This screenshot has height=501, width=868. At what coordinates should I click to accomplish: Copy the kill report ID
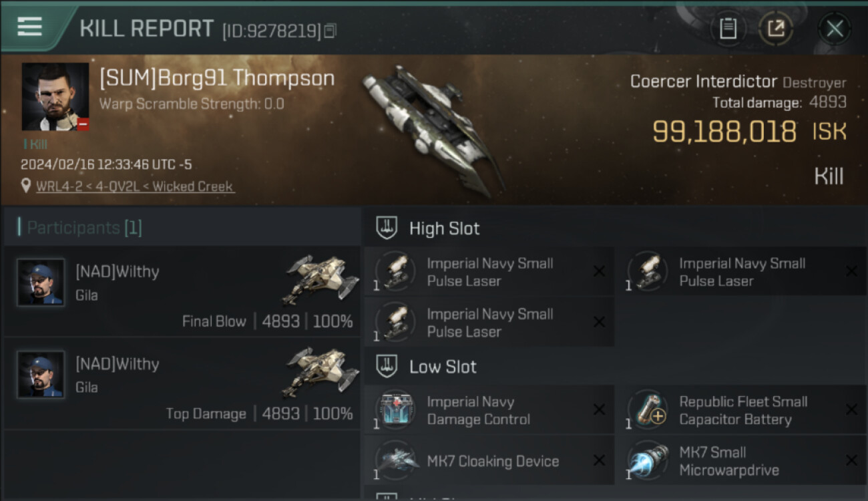coord(331,31)
